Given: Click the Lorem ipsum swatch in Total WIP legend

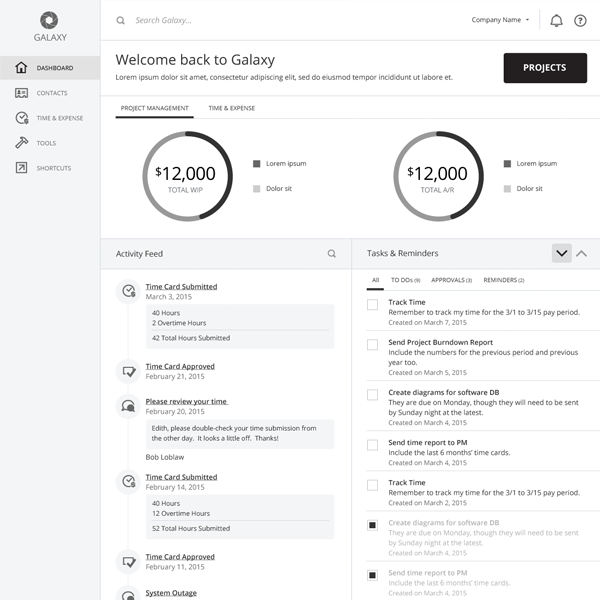Looking at the screenshot, I should [x=256, y=164].
